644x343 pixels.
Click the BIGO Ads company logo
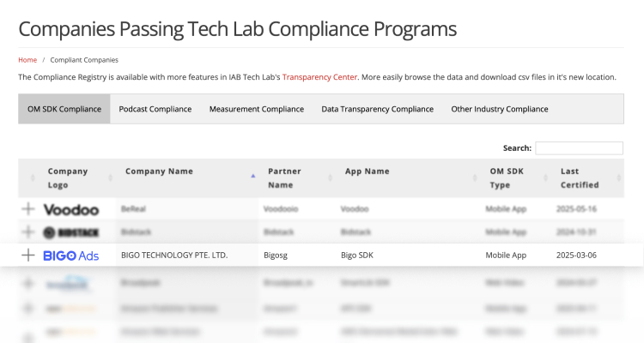coord(71,255)
